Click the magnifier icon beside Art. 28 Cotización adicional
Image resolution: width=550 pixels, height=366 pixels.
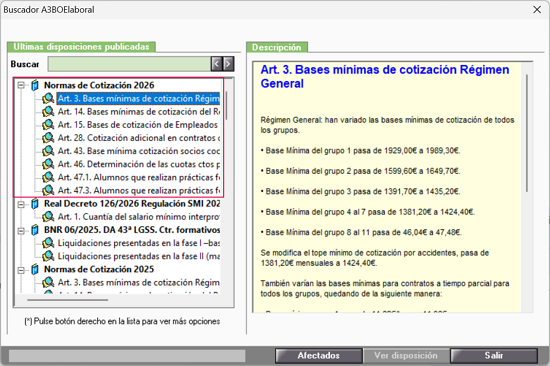[48, 138]
